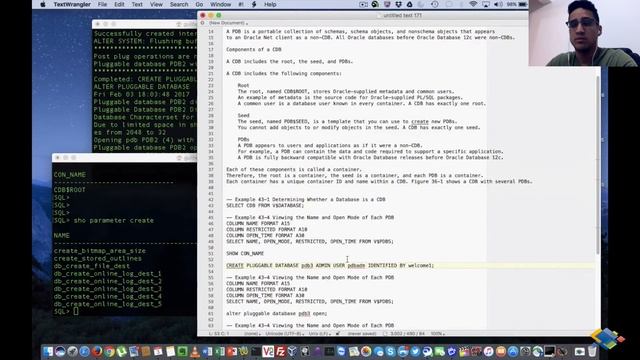Launch Skype from the Dock
This screenshot has width=640, height=360.
click(x=390, y=351)
